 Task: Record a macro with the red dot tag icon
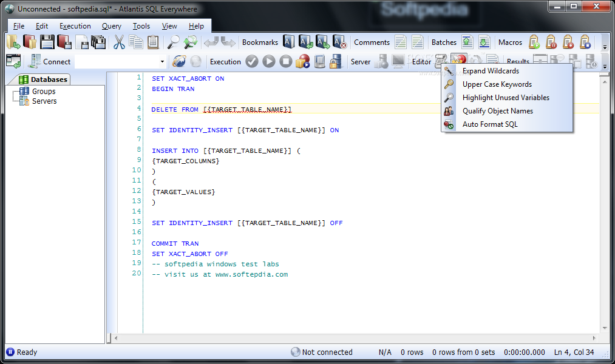click(x=568, y=42)
